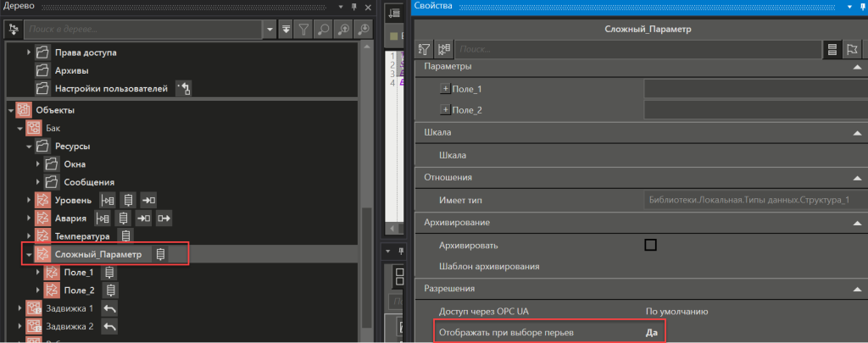Screen dimensions: 868x343
Task: Expand Поле_2 with plus button in properties
Action: 445,110
